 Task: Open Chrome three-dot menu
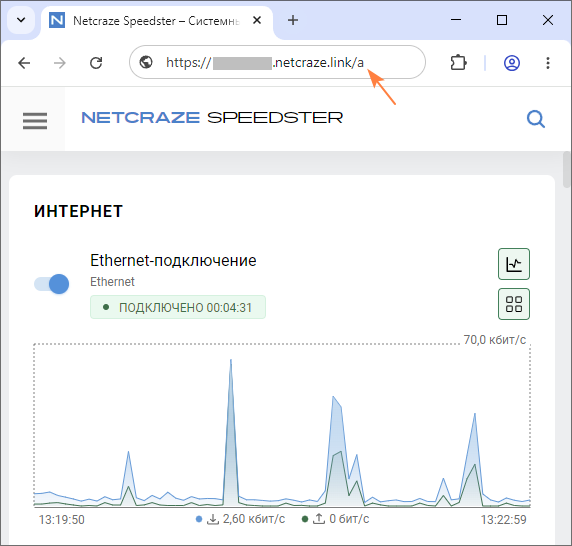pos(548,63)
